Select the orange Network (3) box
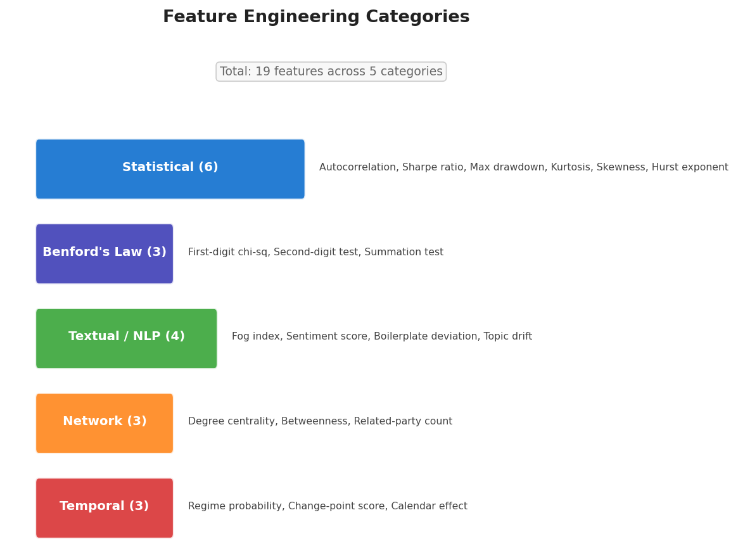 pyautogui.click(x=105, y=423)
